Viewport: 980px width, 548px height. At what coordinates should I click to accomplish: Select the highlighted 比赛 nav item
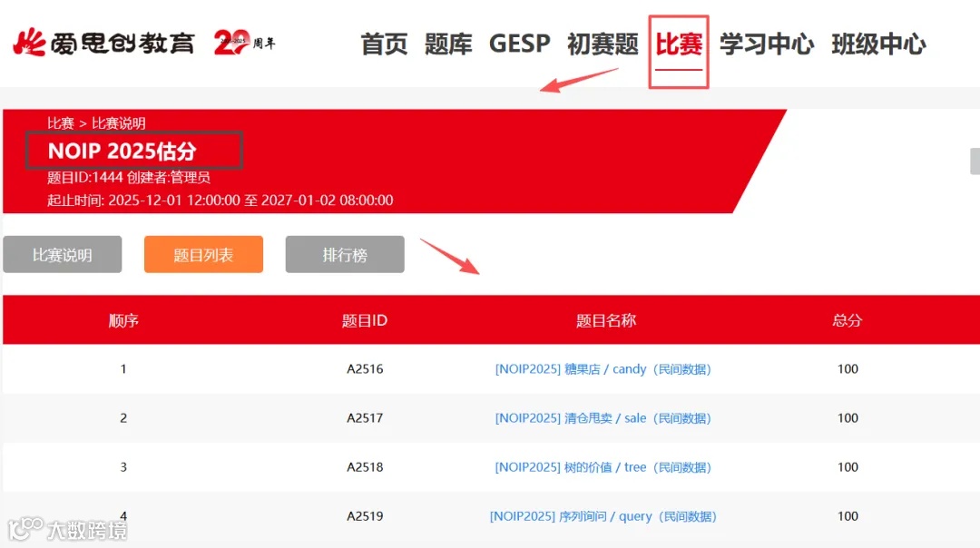click(678, 43)
